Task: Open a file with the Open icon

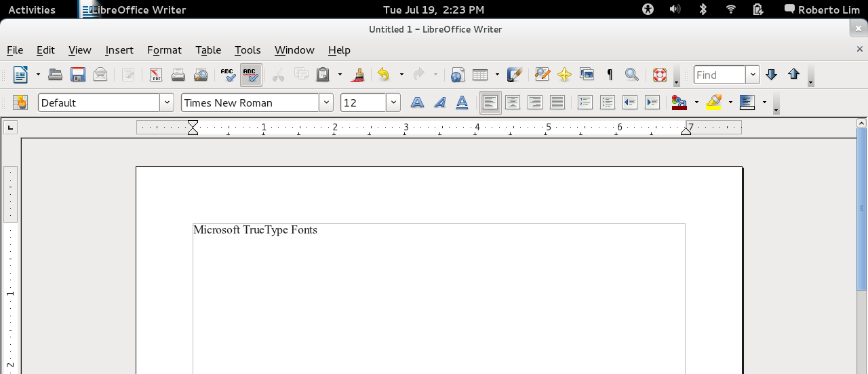Action: pos(56,75)
